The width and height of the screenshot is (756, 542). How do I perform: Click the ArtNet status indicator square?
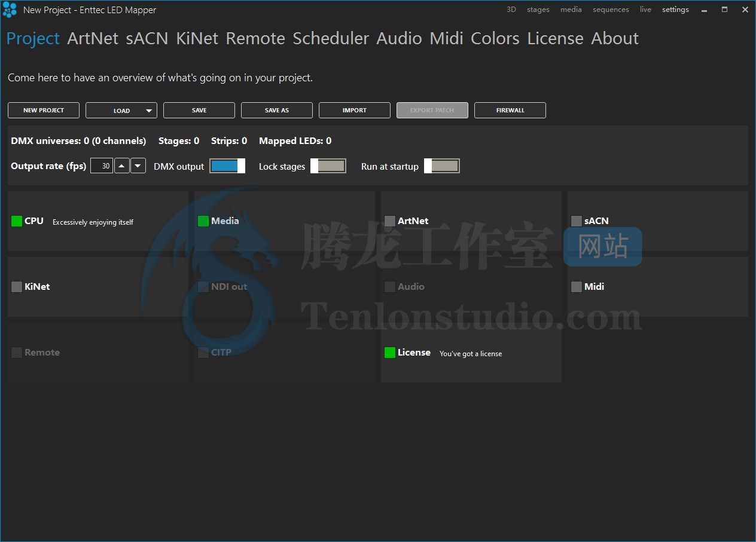click(x=390, y=221)
